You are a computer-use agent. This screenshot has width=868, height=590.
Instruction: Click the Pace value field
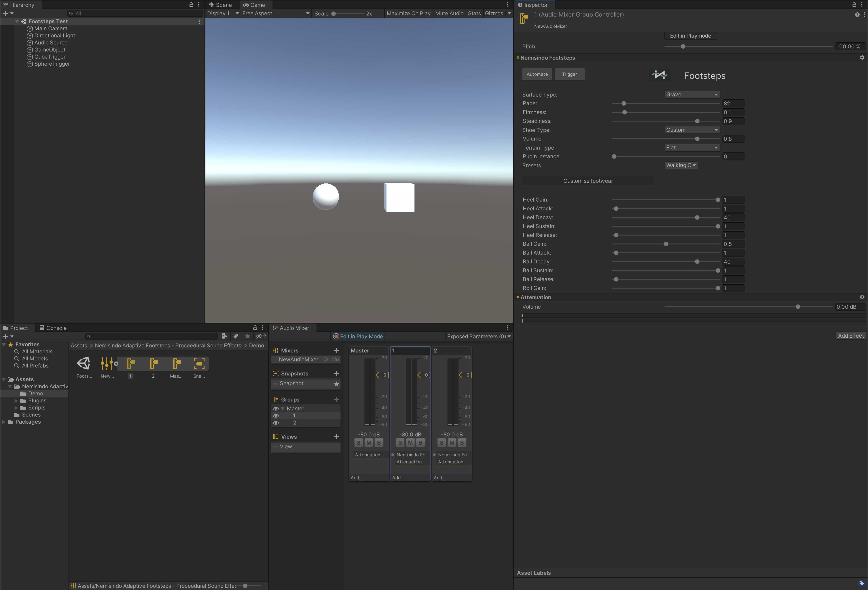tap(733, 103)
